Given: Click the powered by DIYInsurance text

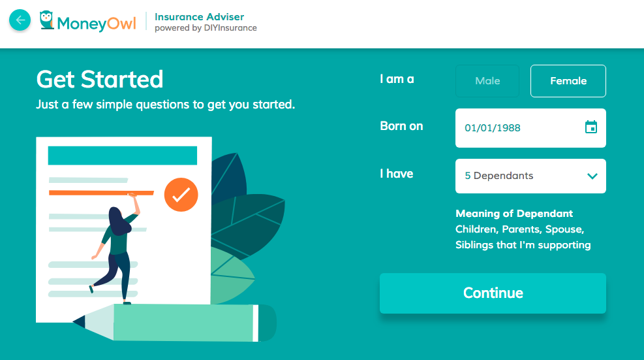Looking at the screenshot, I should pos(206,28).
